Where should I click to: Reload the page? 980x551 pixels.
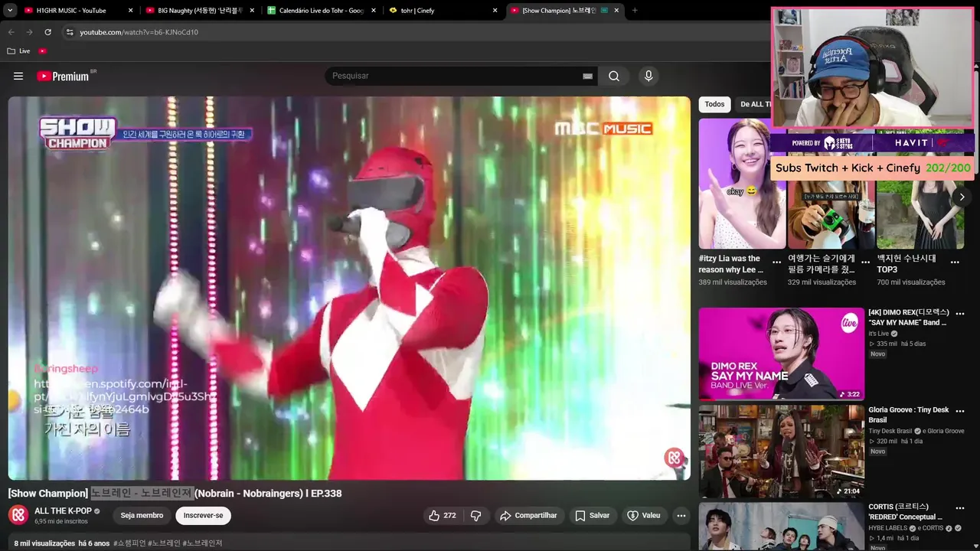point(47,32)
